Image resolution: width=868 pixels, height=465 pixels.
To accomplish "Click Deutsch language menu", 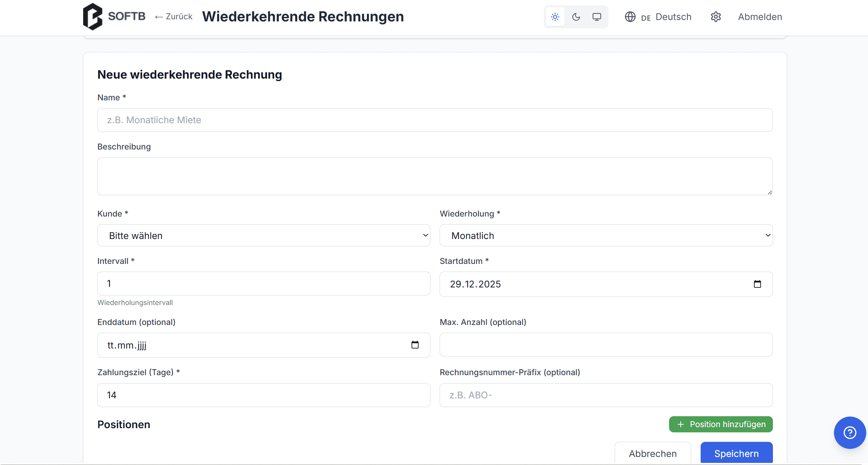I will [x=673, y=17].
